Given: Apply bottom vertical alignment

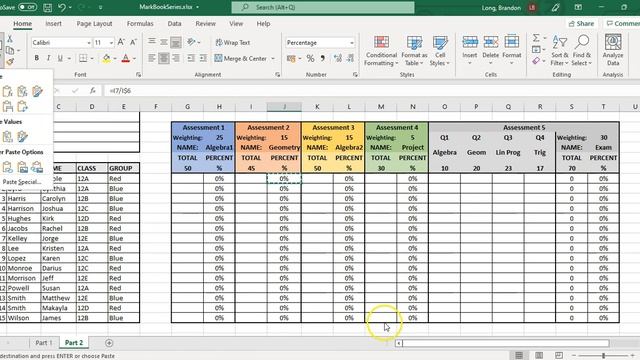Looking at the screenshot, I should pos(176,42).
